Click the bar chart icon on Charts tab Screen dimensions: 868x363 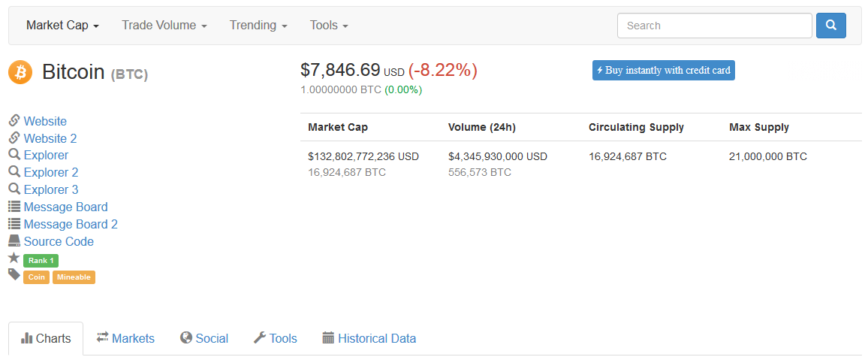(x=26, y=337)
